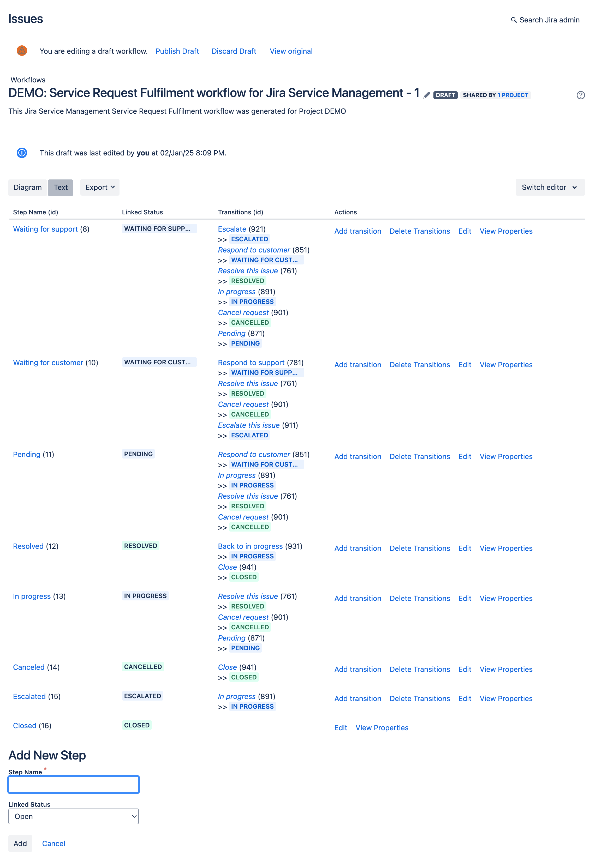Click the Add button
This screenshot has width=596, height=868.
(x=20, y=843)
